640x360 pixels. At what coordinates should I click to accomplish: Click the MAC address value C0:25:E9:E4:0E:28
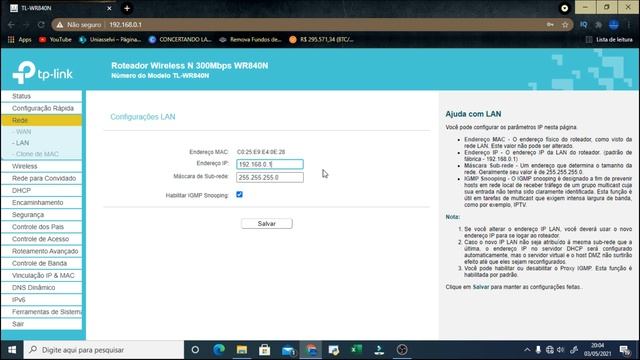click(x=261, y=152)
